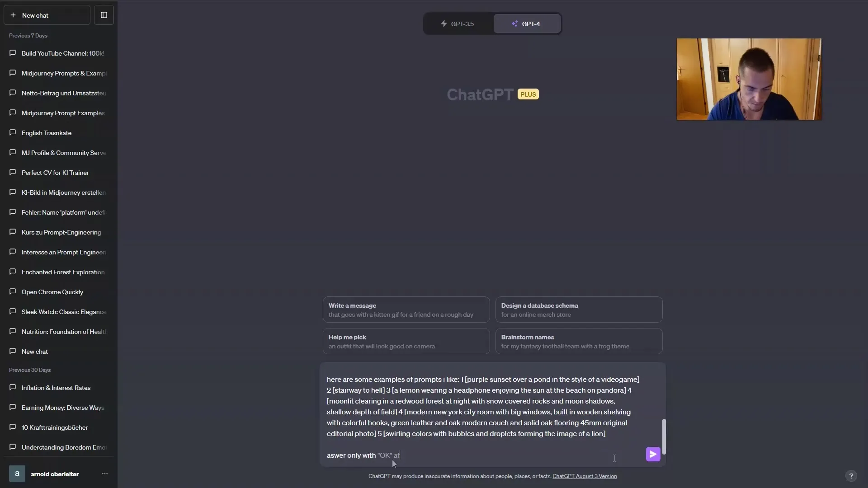Image resolution: width=868 pixels, height=488 pixels.
Task: Click the arnold oberleiter profile icon
Action: click(x=16, y=474)
